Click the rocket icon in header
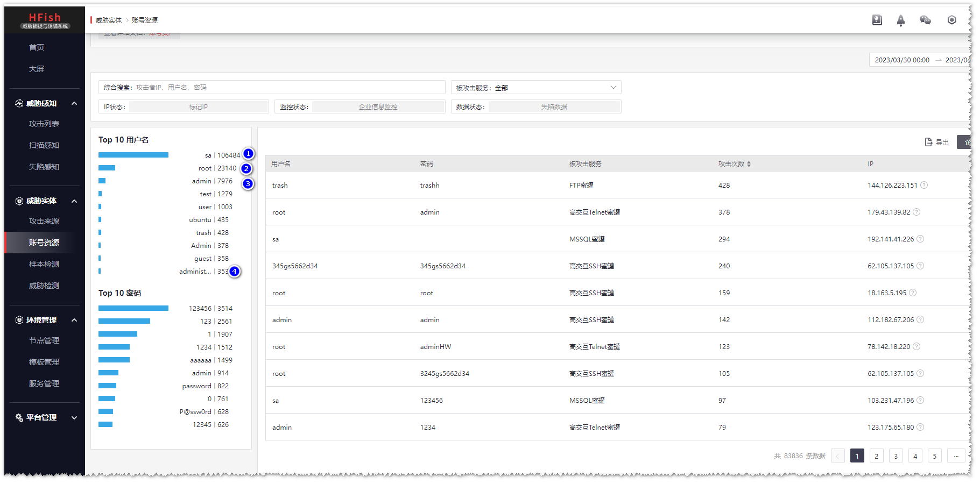 click(x=900, y=20)
